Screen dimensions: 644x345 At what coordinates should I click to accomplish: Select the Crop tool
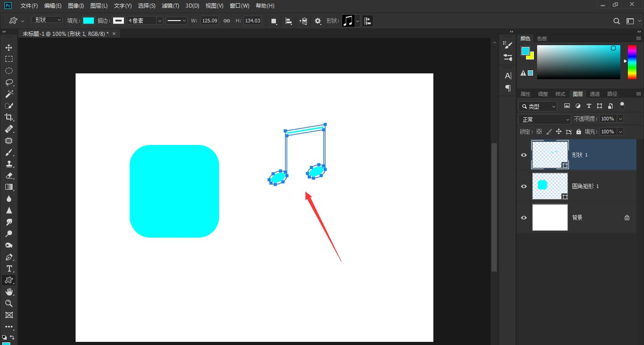(x=8, y=117)
